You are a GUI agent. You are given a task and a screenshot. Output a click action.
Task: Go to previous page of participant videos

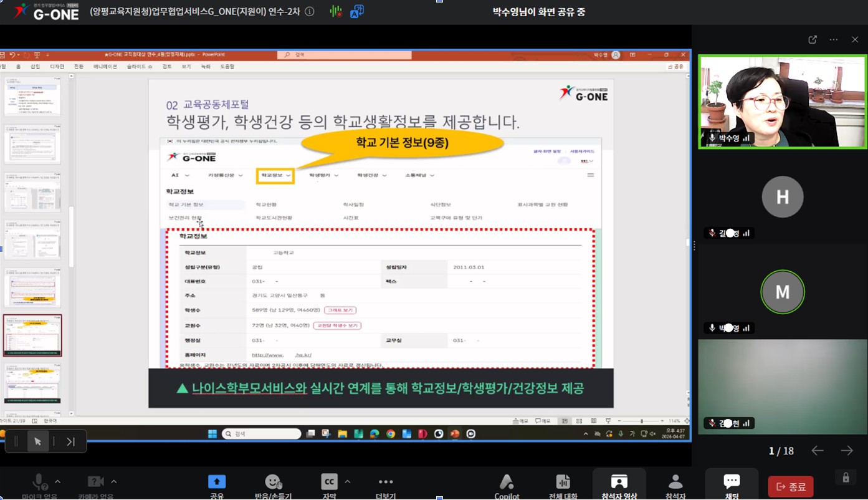[818, 451]
